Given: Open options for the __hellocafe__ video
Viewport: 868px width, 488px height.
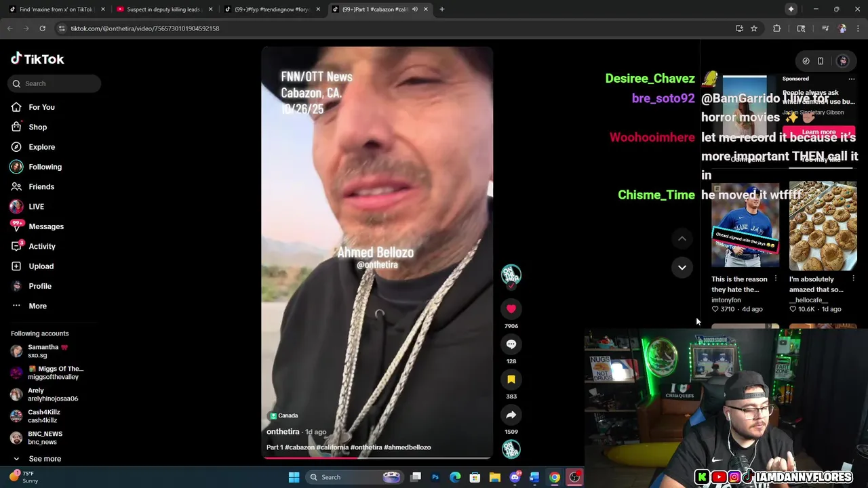Looking at the screenshot, I should pyautogui.click(x=853, y=279).
